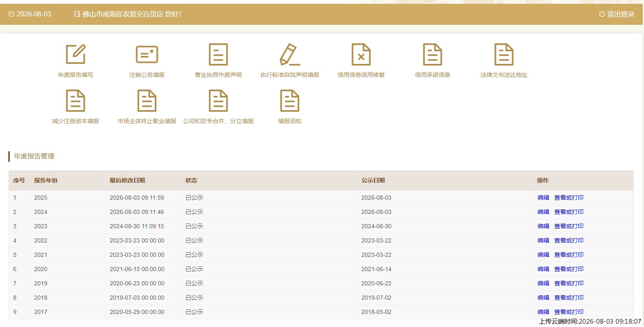
Task: Open 执行标准自我声明填报 pencil icon
Action: pos(290,54)
